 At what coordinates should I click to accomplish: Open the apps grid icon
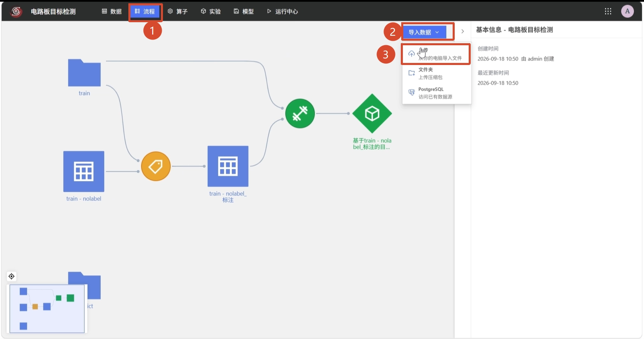click(x=608, y=12)
